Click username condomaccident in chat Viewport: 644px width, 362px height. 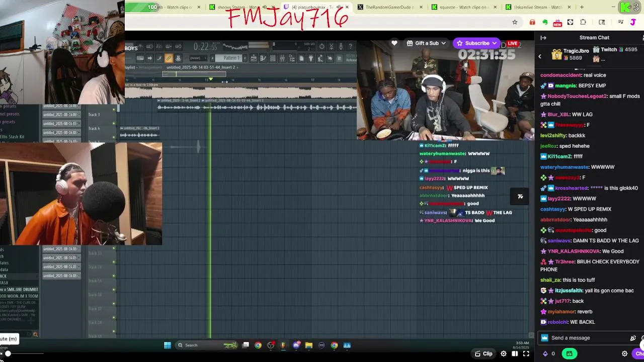560,75
